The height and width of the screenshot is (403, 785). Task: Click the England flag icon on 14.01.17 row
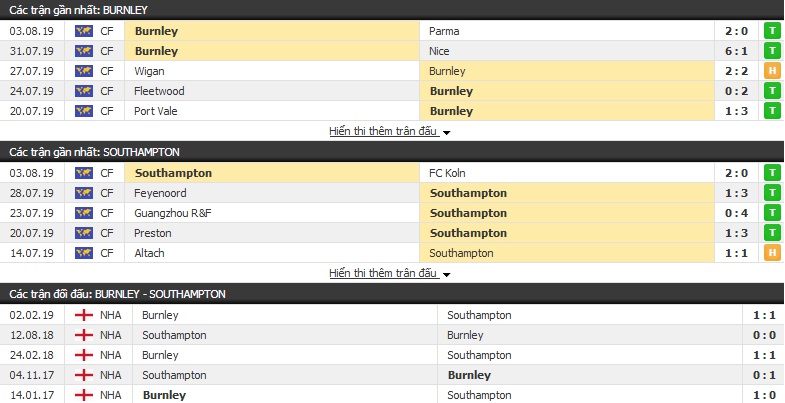pyautogui.click(x=84, y=395)
